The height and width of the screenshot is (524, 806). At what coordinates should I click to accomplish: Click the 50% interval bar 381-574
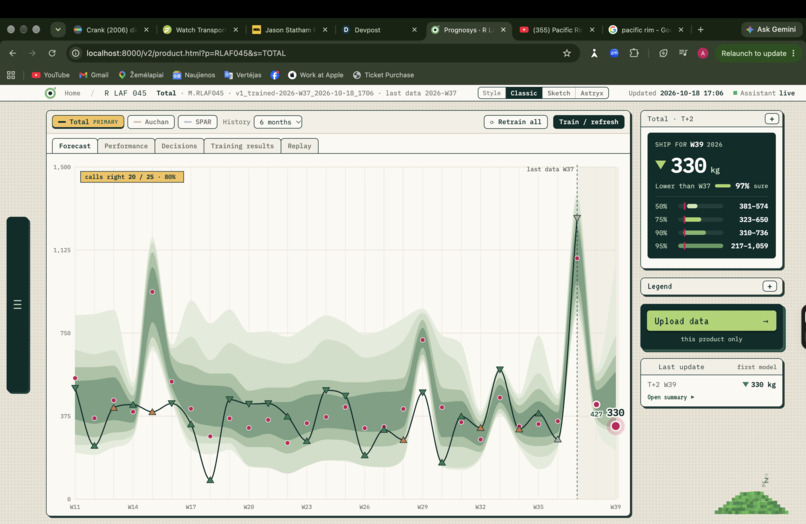click(703, 206)
